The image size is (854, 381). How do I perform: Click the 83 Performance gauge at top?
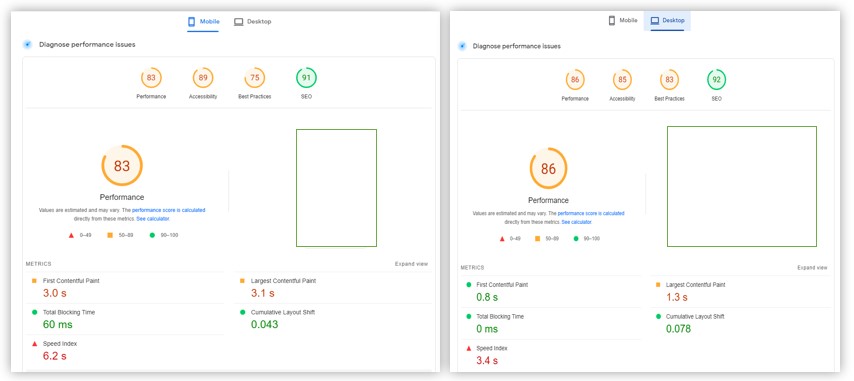(151, 78)
